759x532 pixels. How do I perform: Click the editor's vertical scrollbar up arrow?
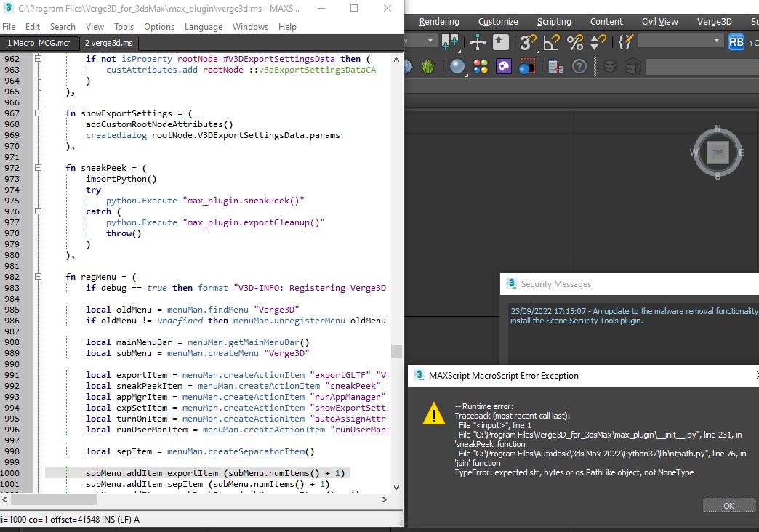coord(396,60)
